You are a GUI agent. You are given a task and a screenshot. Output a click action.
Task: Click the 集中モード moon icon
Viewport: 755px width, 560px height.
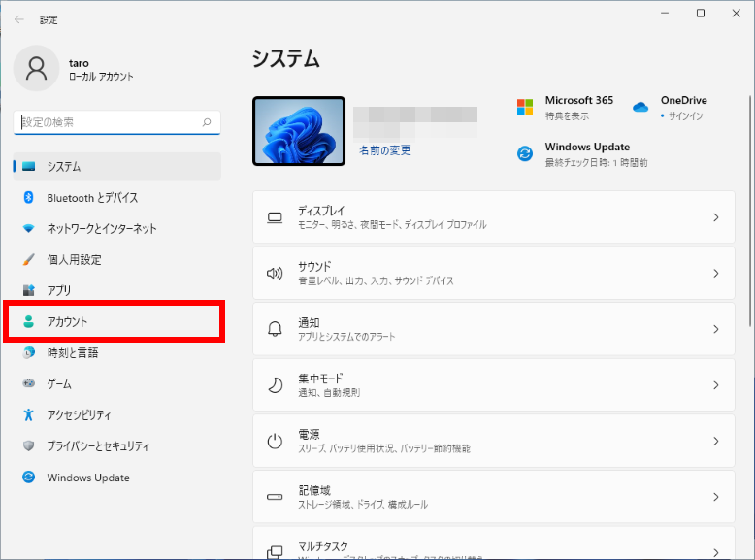click(275, 385)
